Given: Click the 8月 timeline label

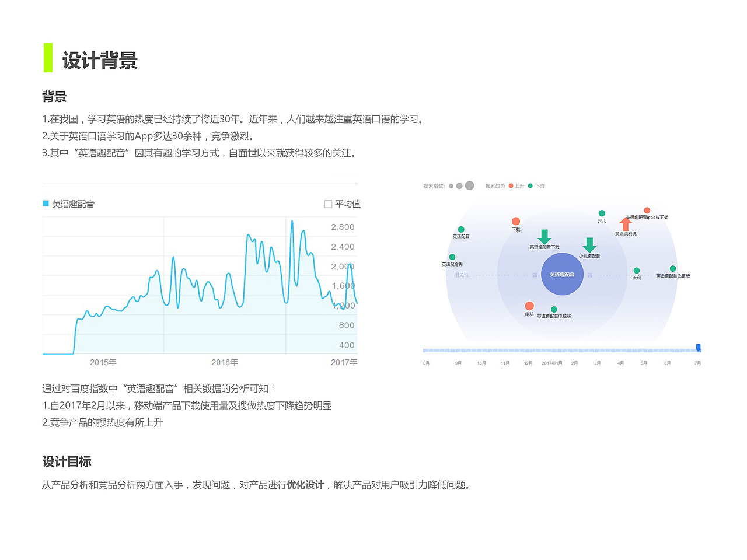Looking at the screenshot, I should tap(426, 363).
